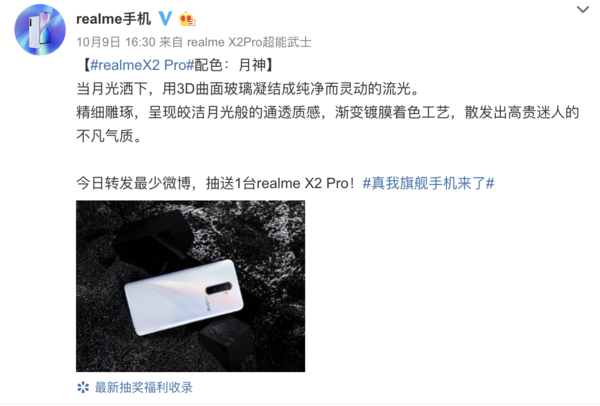Open the realme手机 profile avatar

point(40,29)
